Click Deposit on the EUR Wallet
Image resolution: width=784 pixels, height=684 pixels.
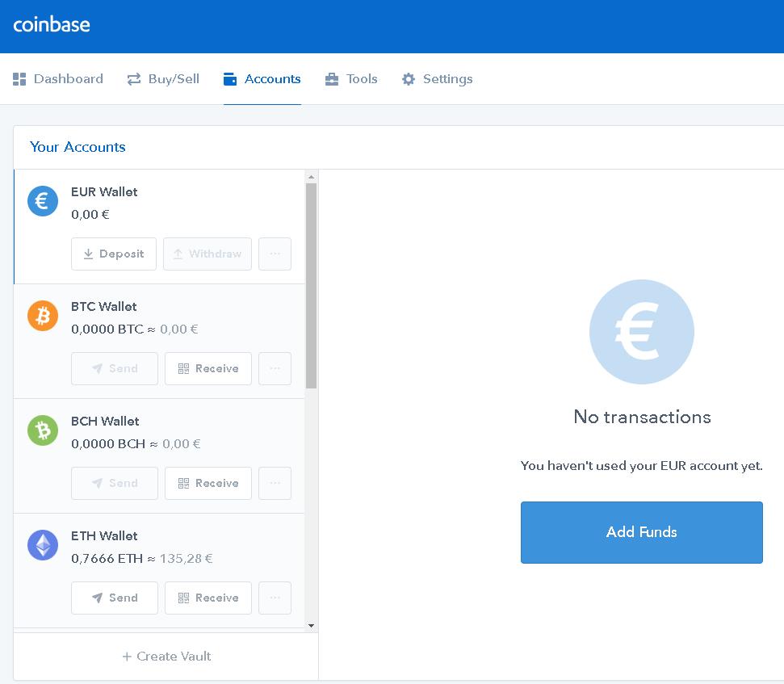(114, 254)
